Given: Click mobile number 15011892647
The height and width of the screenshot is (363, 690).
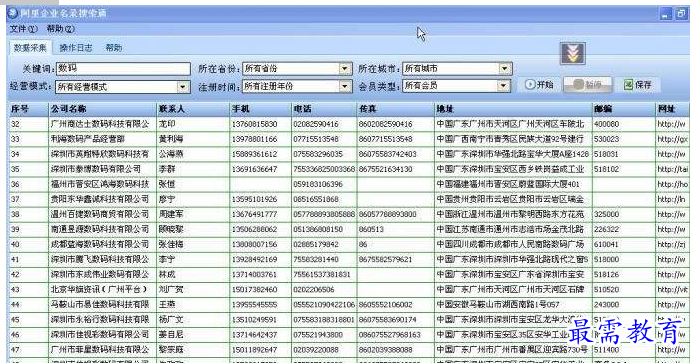Looking at the screenshot, I should point(254,350).
